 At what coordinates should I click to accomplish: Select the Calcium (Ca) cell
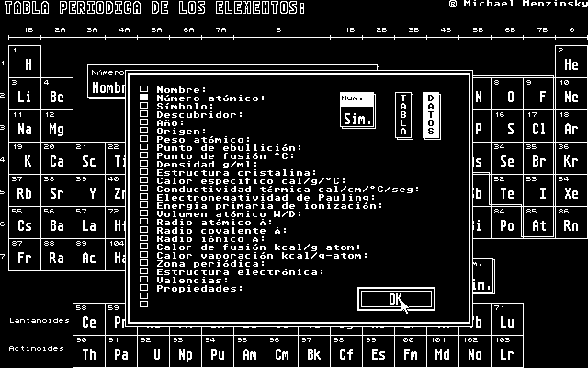pos(57,158)
